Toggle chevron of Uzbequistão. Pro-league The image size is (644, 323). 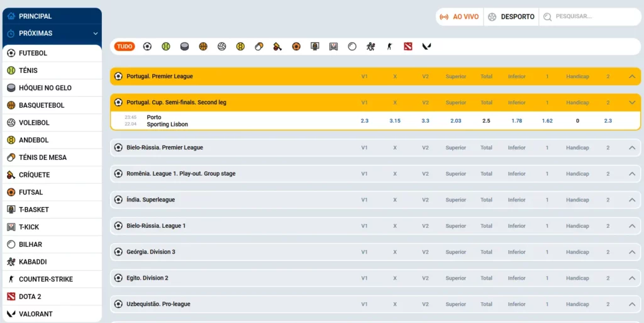pyautogui.click(x=632, y=304)
